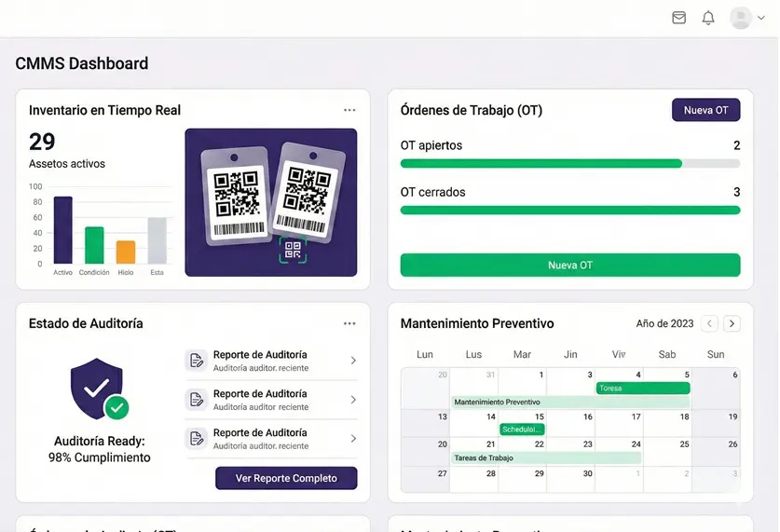780x532 pixels.
Task: Click the QR scan icon below tags
Action: click(293, 250)
